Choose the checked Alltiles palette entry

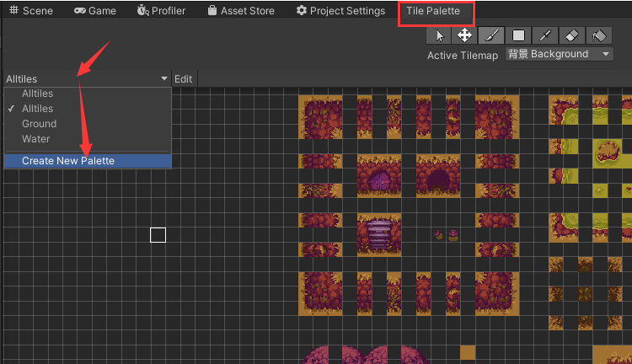88,109
